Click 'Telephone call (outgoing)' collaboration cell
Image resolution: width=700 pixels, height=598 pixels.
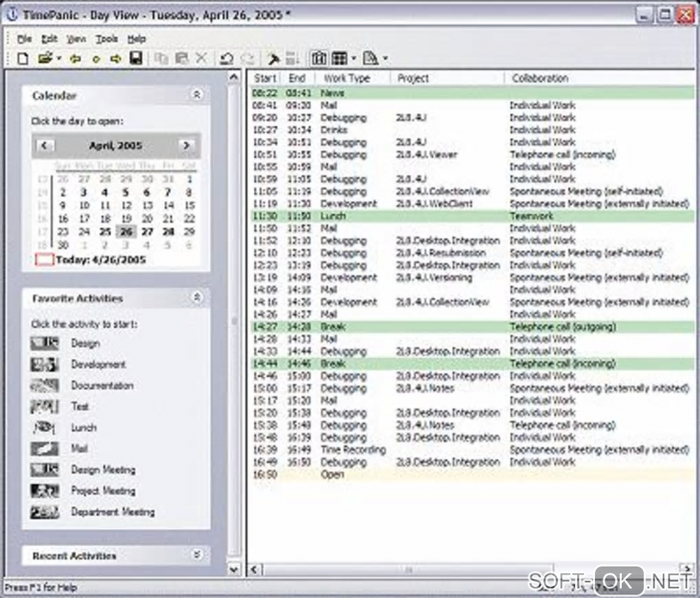point(563,326)
